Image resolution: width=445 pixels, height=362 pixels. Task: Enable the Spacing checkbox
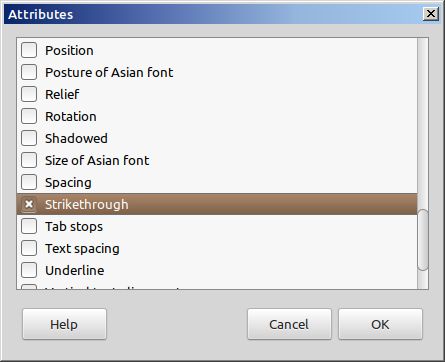pos(29,182)
